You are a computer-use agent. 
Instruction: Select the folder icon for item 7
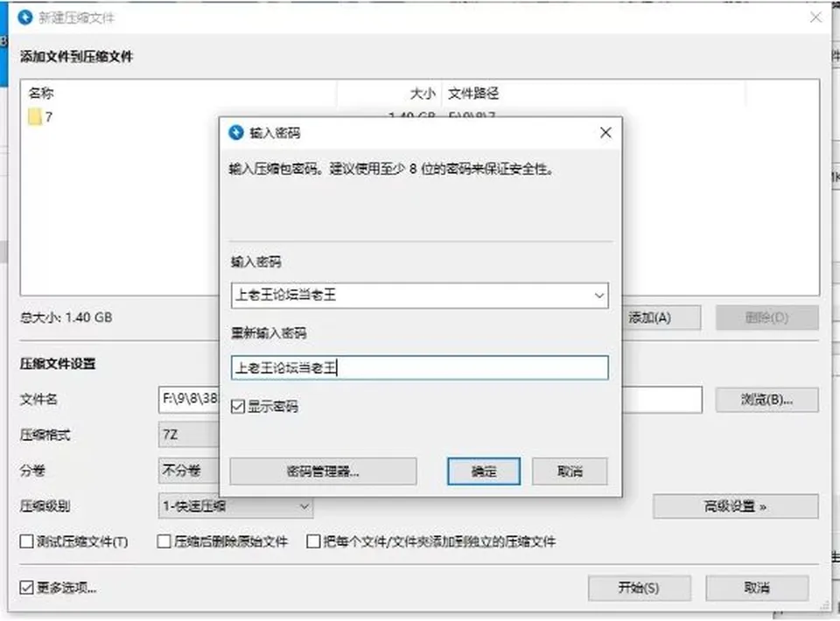[34, 116]
